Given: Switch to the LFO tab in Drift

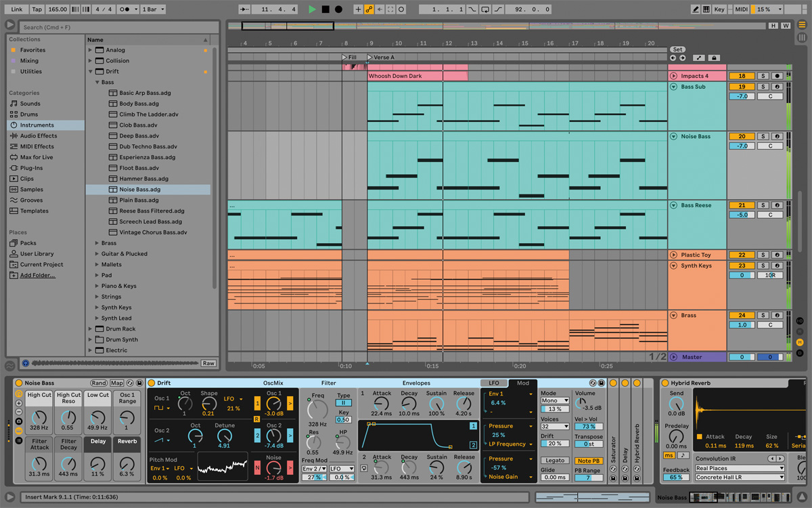Looking at the screenshot, I should [x=494, y=383].
